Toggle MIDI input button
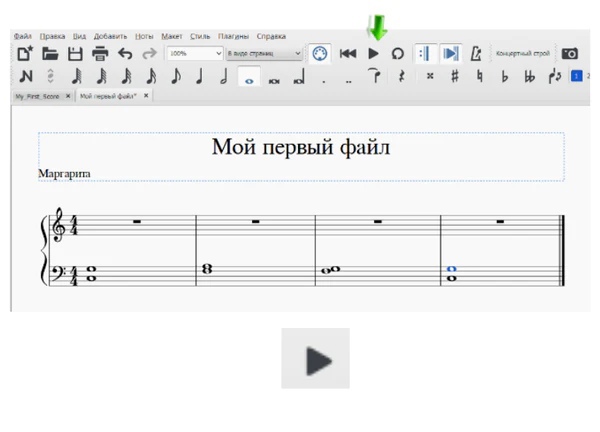The image size is (600, 432). pos(320,53)
